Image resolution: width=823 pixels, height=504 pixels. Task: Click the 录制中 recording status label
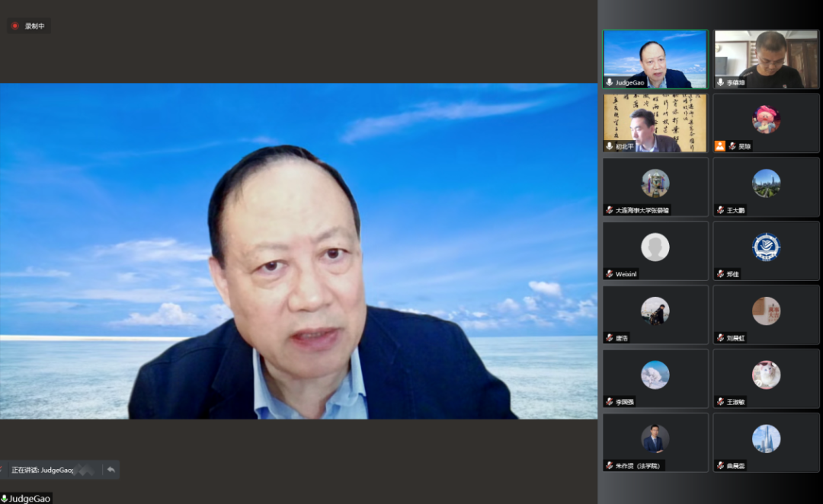pyautogui.click(x=35, y=26)
